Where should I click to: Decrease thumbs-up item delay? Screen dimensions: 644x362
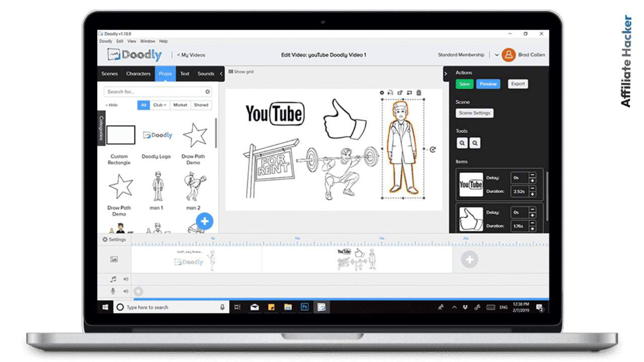click(532, 209)
